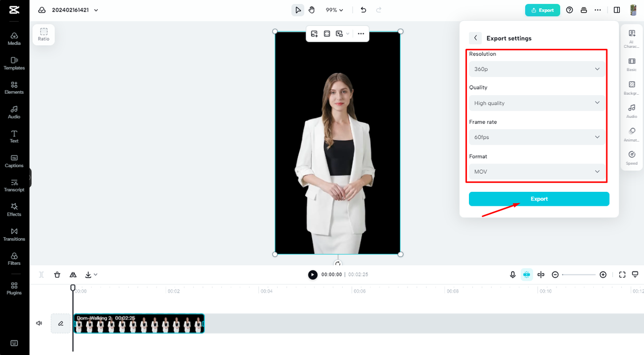The width and height of the screenshot is (644, 355).
Task: Open the AI Characters tab in right panel
Action: pos(631,39)
